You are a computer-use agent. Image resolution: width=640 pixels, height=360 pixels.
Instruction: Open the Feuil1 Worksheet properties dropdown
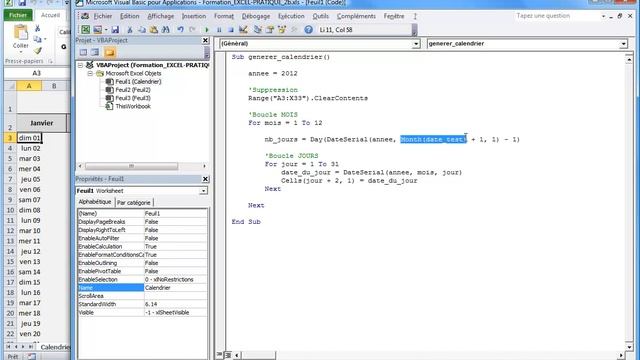[x=203, y=191]
